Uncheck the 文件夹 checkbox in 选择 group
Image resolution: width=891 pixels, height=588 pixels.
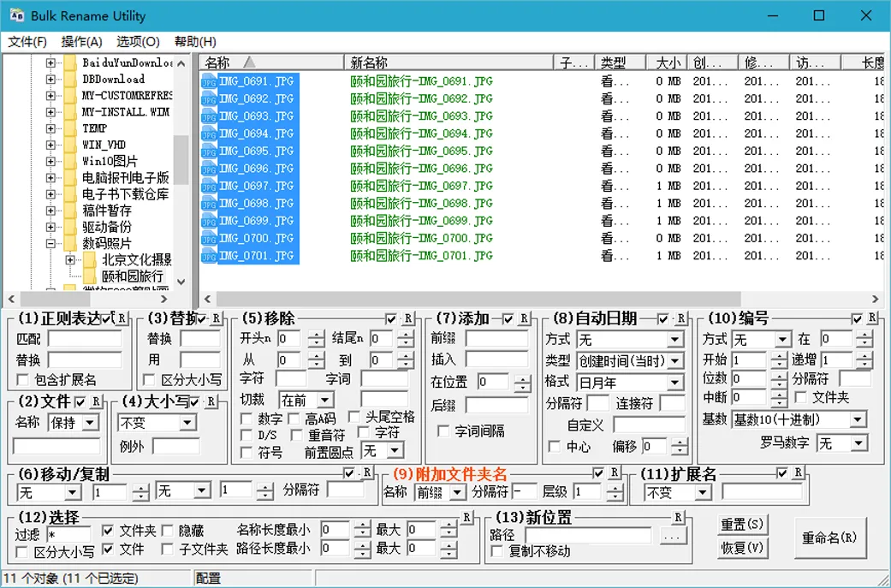tap(108, 531)
